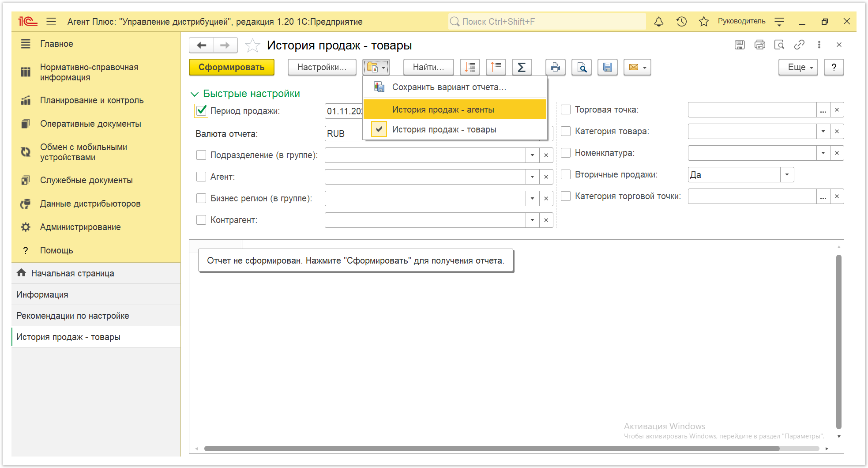Click the notifications bell icon
This screenshot has width=868, height=468.
(x=659, y=21)
